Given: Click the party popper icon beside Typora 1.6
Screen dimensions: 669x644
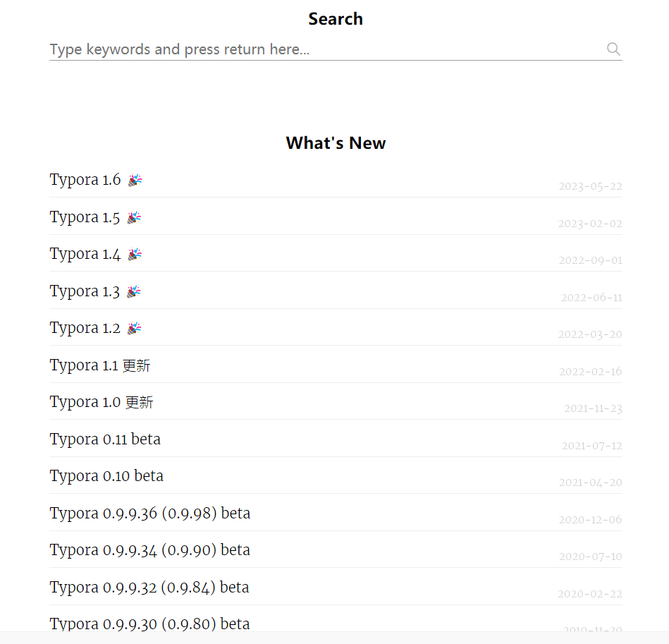Looking at the screenshot, I should pyautogui.click(x=135, y=180).
